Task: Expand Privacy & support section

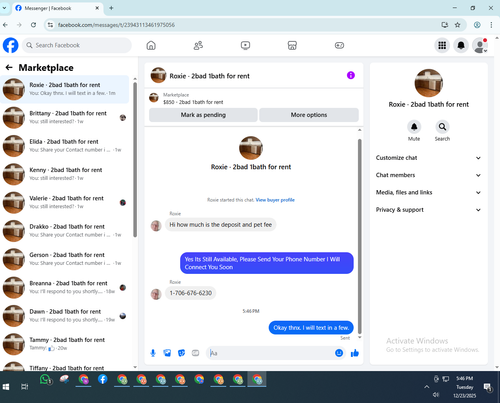Action: (428, 210)
